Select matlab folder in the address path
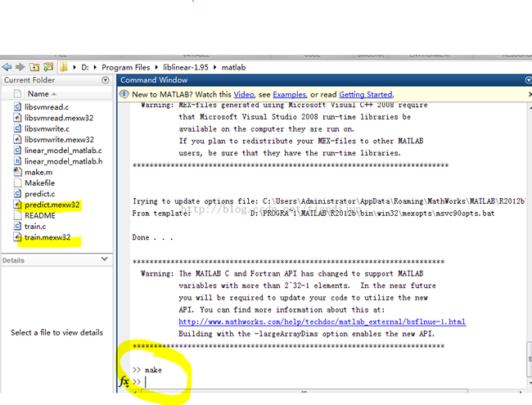 point(233,67)
